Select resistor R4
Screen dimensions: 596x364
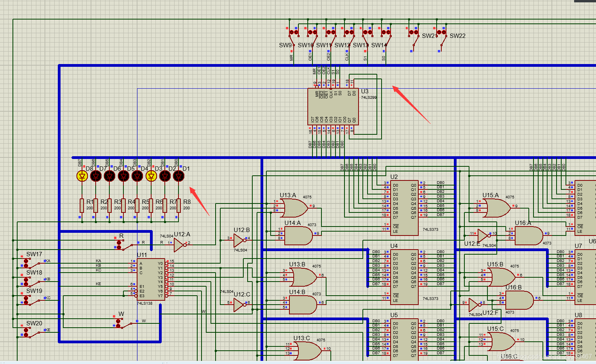pos(123,206)
